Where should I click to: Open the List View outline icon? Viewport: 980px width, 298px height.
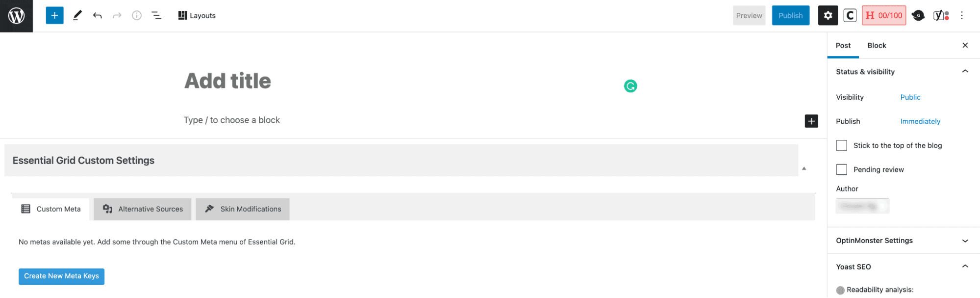(x=156, y=16)
